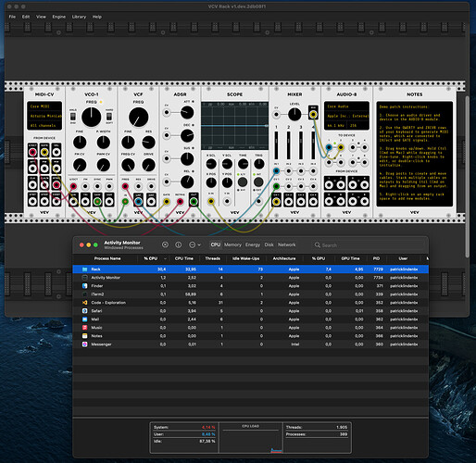Click the VCO-1 SAW output jack
This screenshot has height=463, width=476.
[x=97, y=202]
